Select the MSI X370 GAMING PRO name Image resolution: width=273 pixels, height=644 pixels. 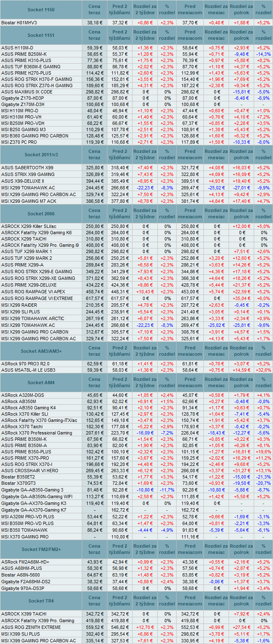(x=25, y=537)
